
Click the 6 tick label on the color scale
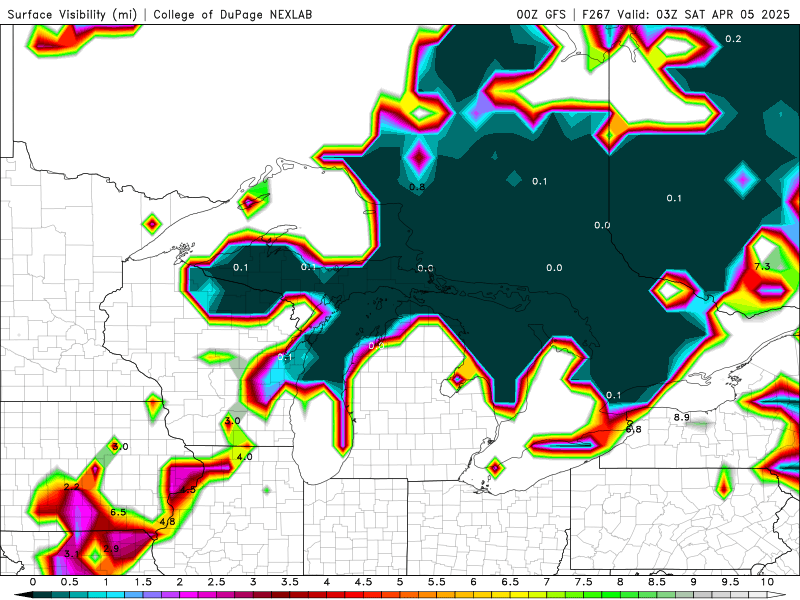pos(473,582)
